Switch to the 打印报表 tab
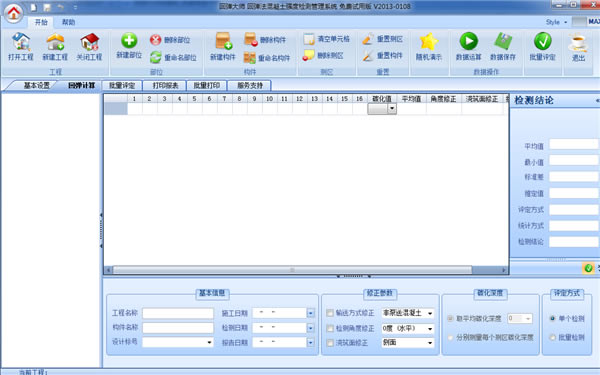This screenshot has height=375, width=600. click(165, 85)
